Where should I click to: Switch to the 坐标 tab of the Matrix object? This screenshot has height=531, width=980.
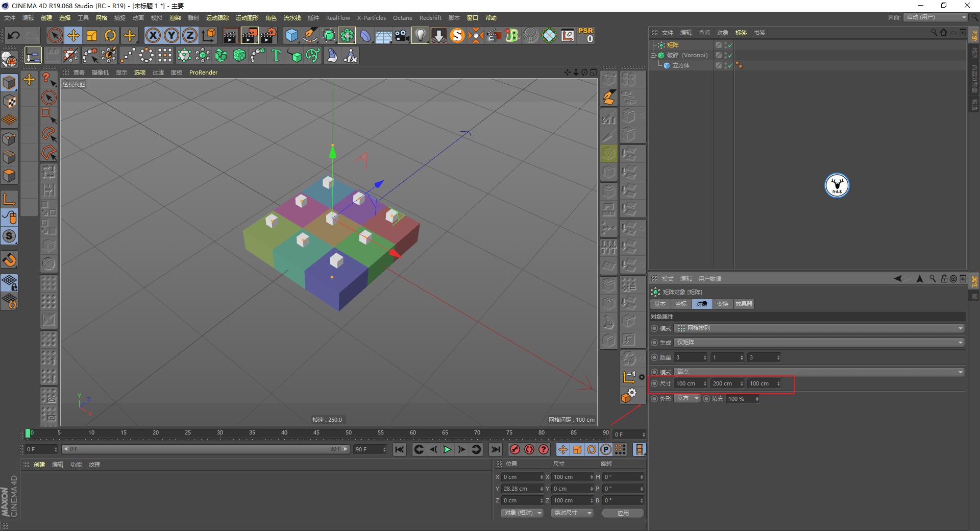point(680,304)
